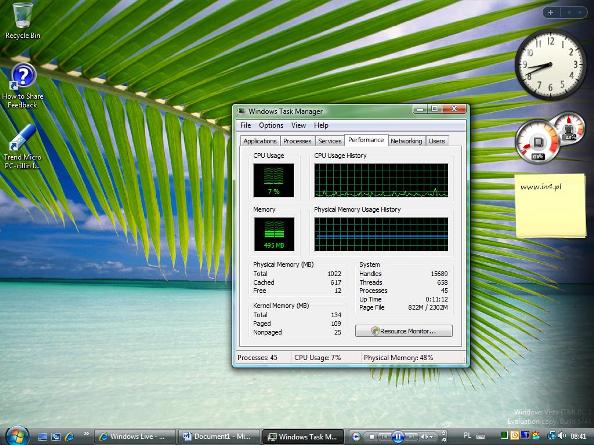Switch to the Processes tab
The width and height of the screenshot is (594, 445).
(297, 141)
